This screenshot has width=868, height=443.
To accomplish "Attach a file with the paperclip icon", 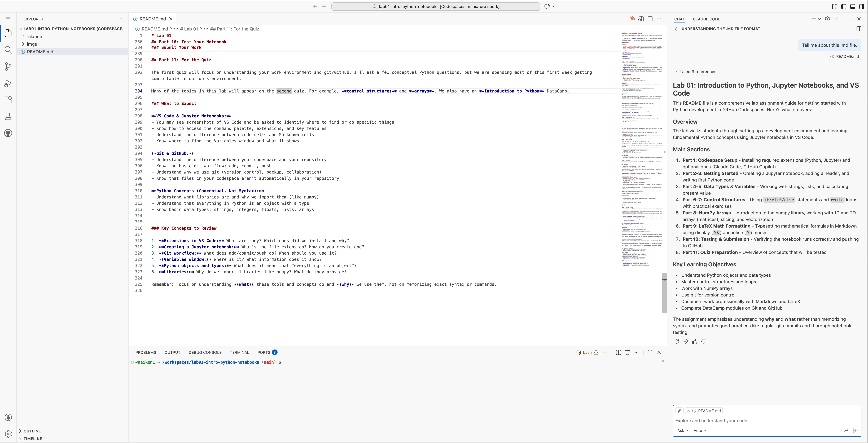I will [679, 411].
